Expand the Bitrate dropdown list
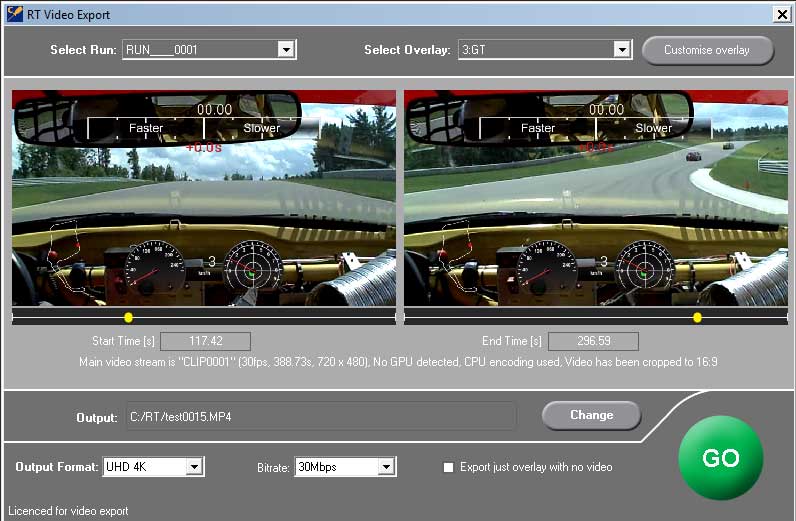This screenshot has height=521, width=796. tap(386, 467)
